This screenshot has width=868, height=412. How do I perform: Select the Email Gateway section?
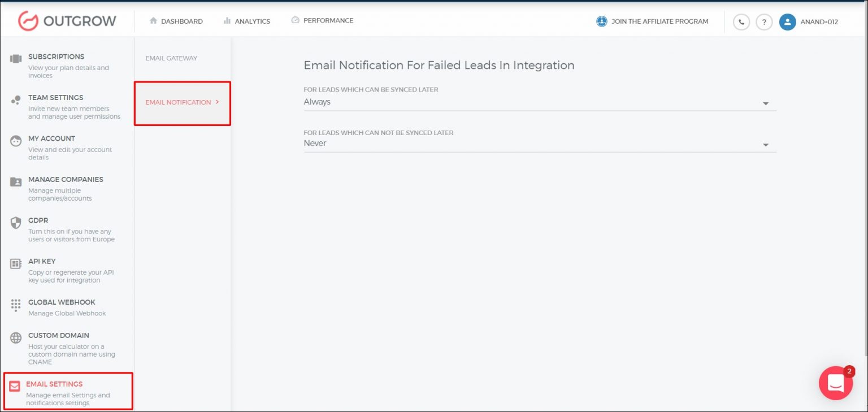tap(171, 58)
